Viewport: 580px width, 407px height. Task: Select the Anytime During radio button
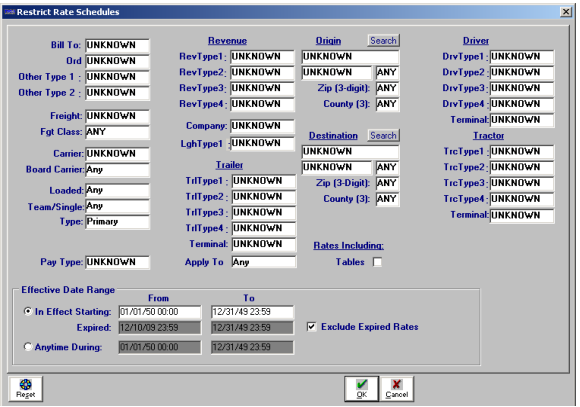point(28,347)
